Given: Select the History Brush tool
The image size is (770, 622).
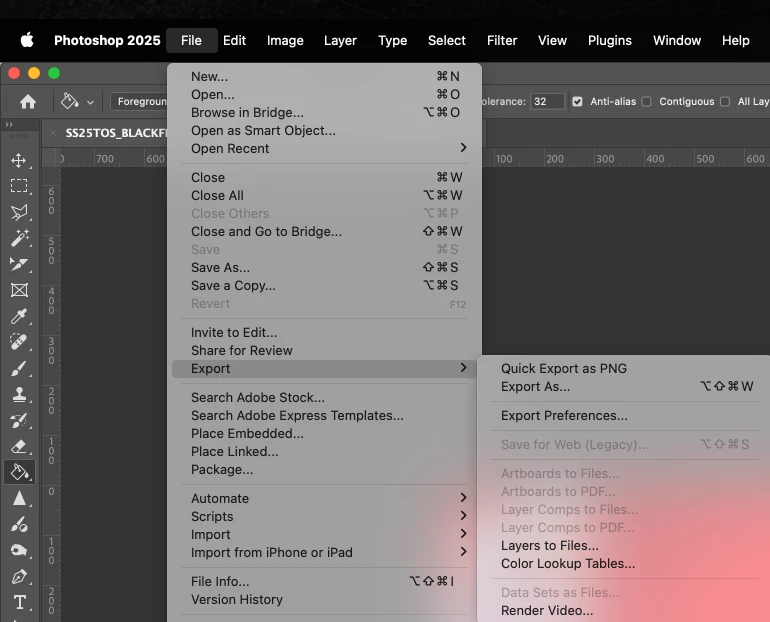Looking at the screenshot, I should click(19, 420).
